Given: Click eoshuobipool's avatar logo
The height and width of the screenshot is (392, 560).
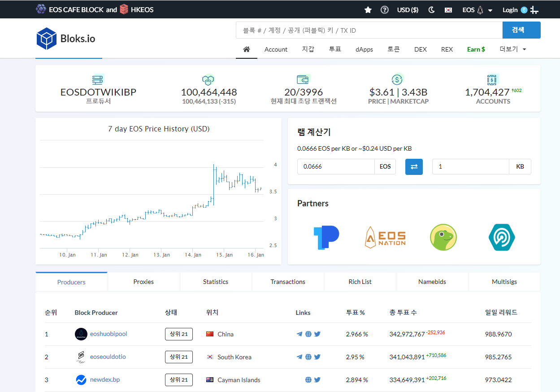Looking at the screenshot, I should pyautogui.click(x=81, y=334).
